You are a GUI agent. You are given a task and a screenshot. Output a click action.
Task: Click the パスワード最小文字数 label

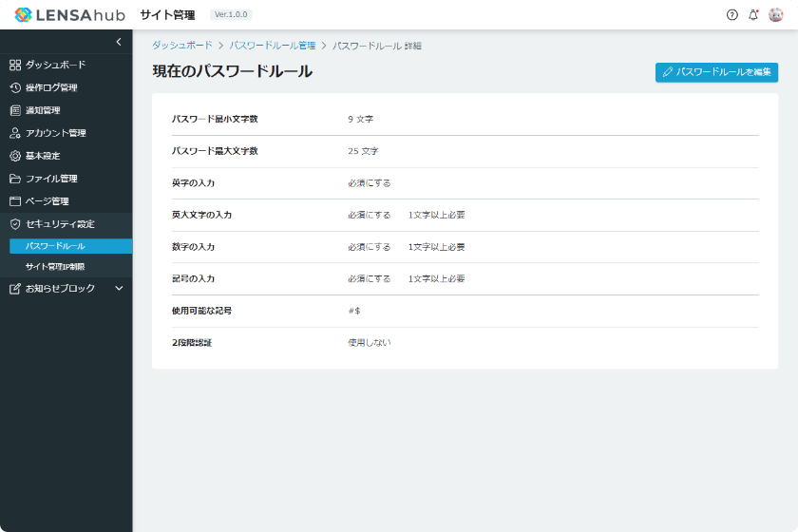(x=215, y=119)
